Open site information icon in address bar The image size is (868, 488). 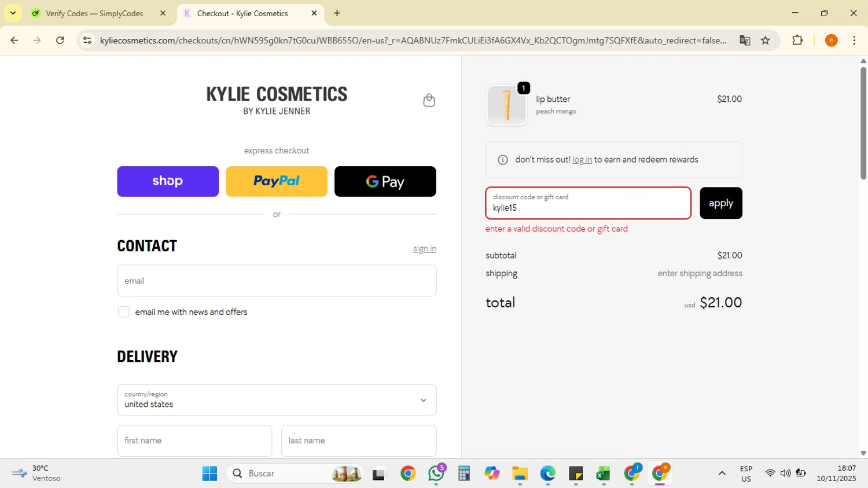87,41
